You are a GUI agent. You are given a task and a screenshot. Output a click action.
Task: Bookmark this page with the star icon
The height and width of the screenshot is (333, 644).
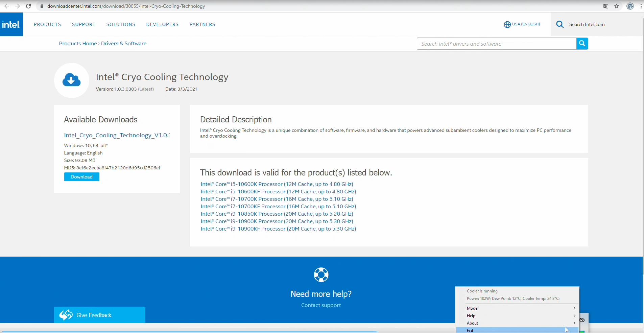pyautogui.click(x=617, y=6)
